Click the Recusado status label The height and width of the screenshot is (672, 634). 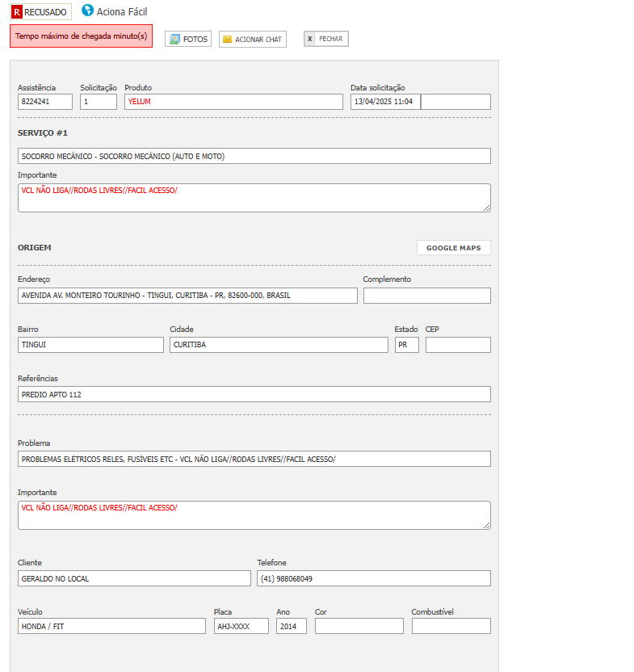tap(46, 12)
